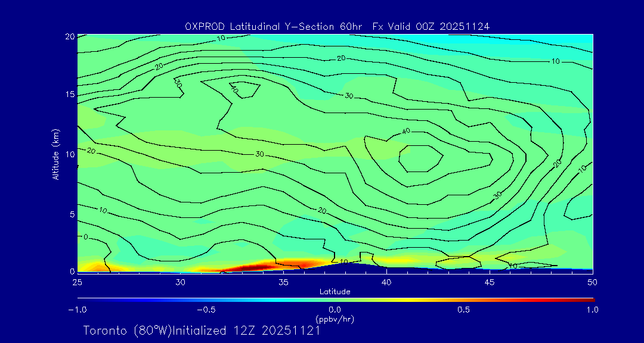Click the dark red end of colorbar

tap(590, 299)
